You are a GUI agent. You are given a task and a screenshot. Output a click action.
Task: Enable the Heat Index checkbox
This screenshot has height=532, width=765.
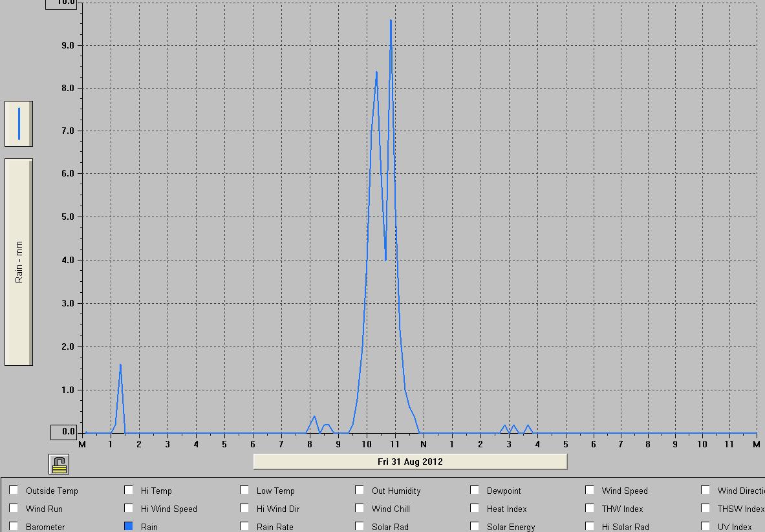[x=475, y=508]
